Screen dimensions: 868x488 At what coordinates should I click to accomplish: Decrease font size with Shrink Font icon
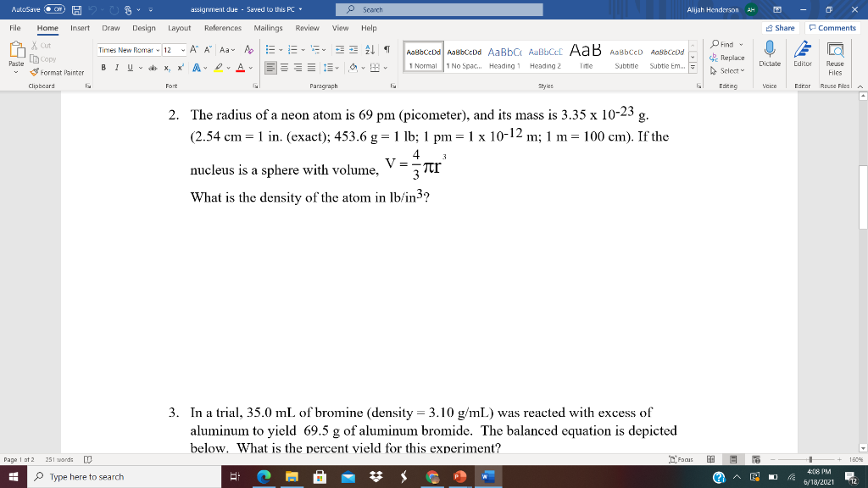(x=208, y=50)
